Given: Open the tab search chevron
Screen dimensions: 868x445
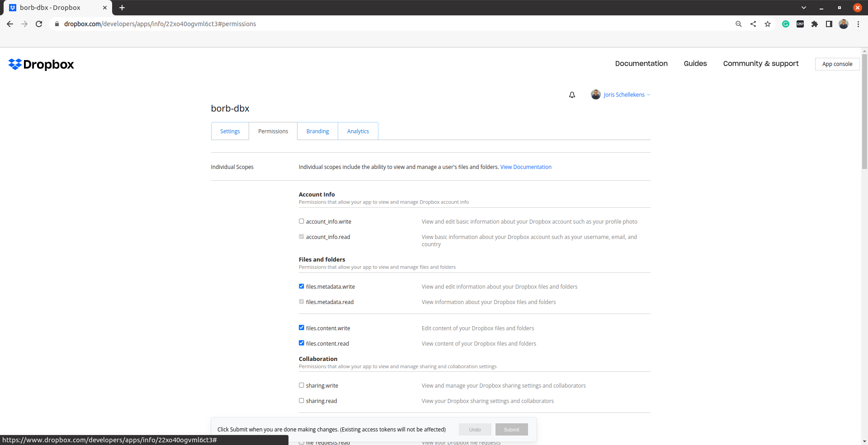Looking at the screenshot, I should [804, 8].
